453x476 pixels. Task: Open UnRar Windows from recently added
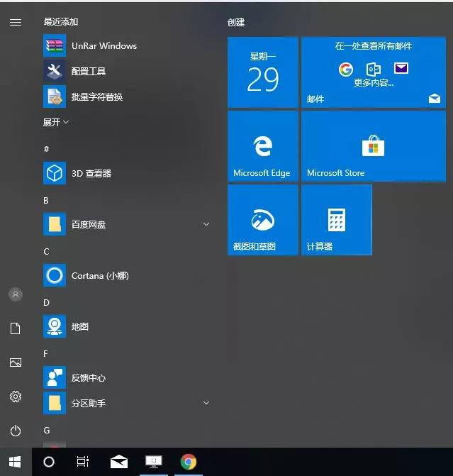coord(103,46)
